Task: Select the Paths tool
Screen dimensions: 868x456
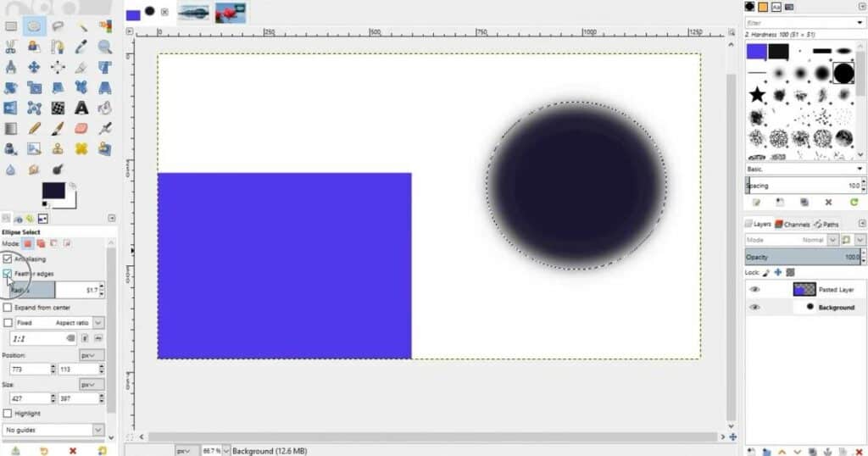Action: pos(58,47)
